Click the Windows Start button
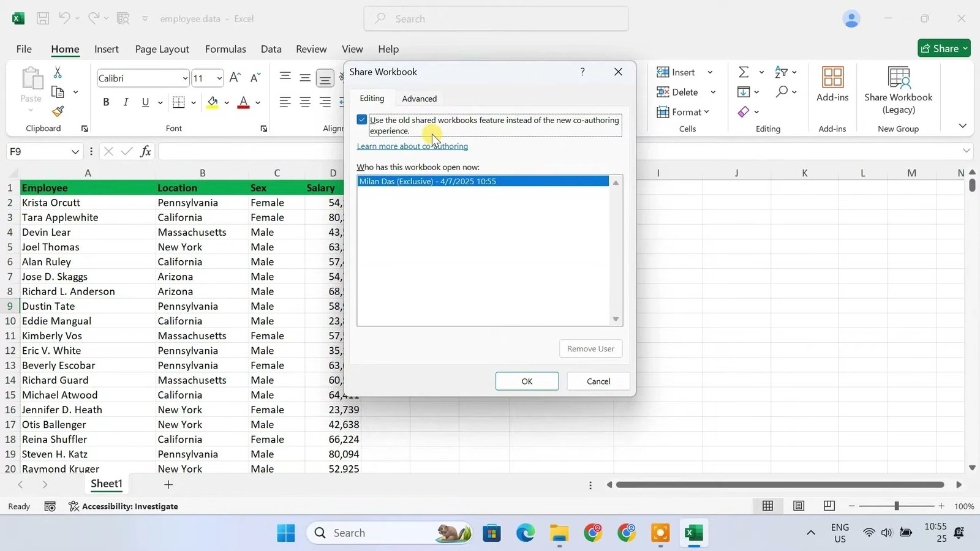 [x=285, y=533]
